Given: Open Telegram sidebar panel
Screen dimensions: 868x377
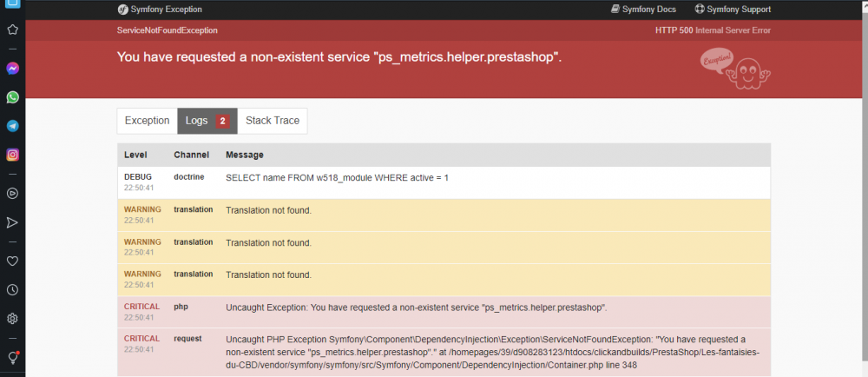Looking at the screenshot, I should click(13, 126).
